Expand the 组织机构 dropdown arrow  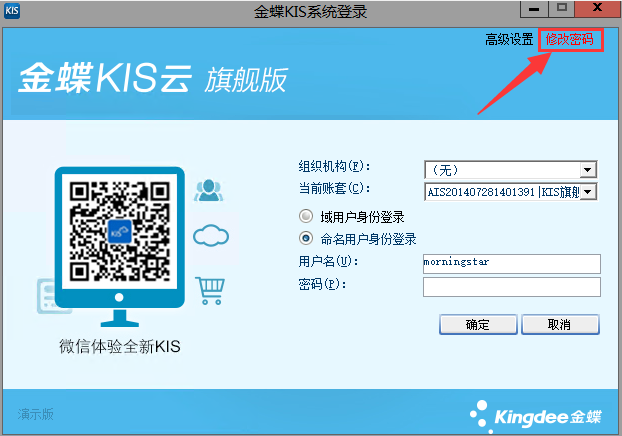click(587, 170)
